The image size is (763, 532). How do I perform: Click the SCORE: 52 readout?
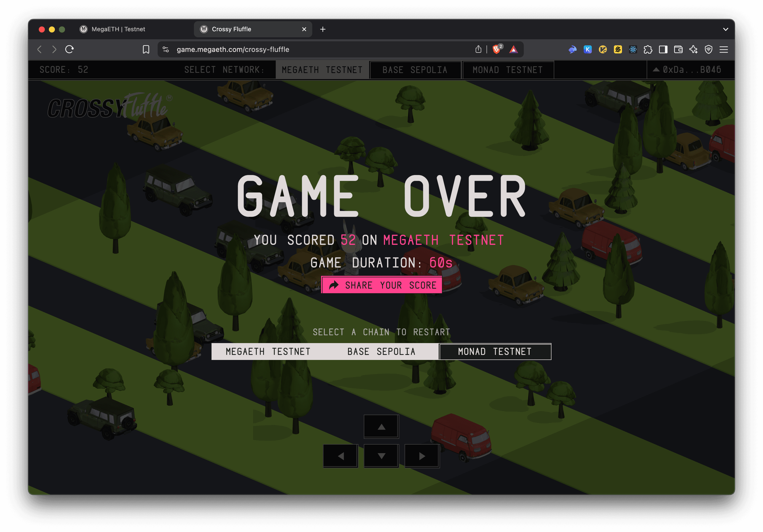click(64, 70)
